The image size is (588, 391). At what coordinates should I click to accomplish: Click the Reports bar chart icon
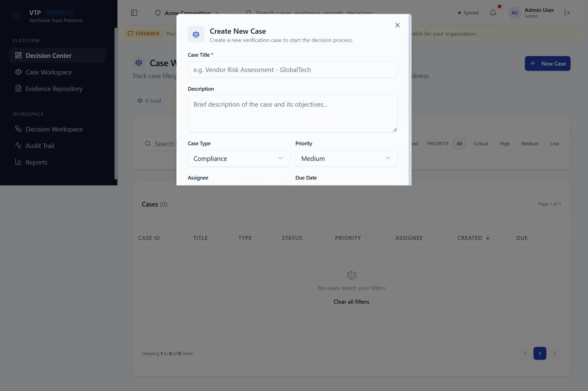pos(18,162)
